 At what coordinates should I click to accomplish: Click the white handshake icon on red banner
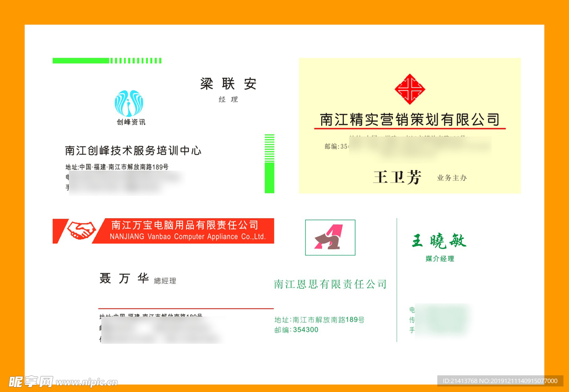point(82,230)
